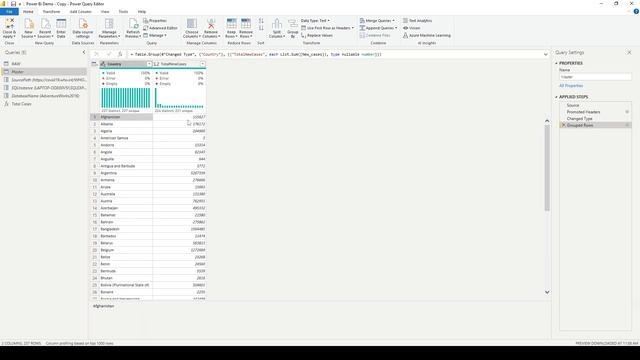Switch to View tab

[105, 12]
